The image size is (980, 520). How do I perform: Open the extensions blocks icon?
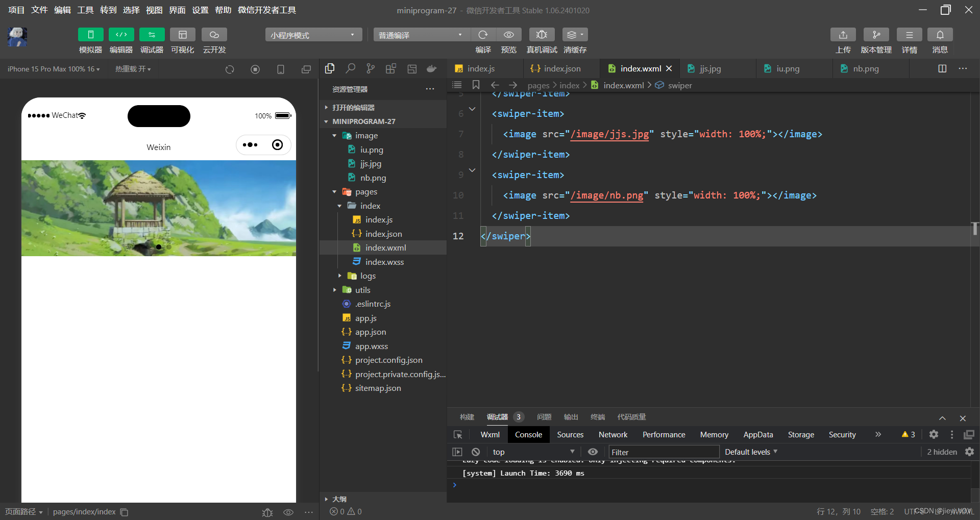(x=391, y=68)
